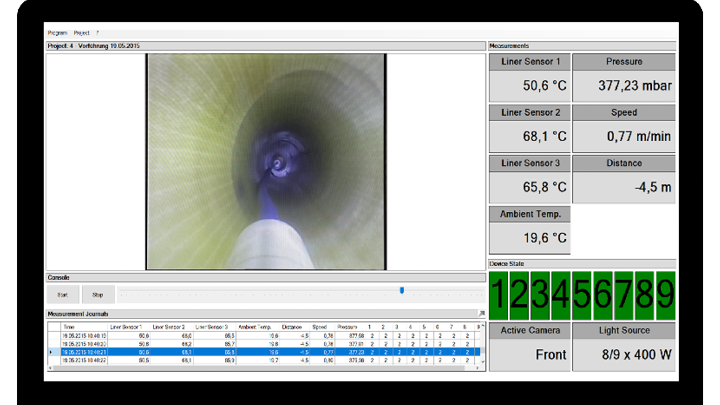Click device state indicator 3
The width and height of the screenshot is (720, 405).
[541, 294]
